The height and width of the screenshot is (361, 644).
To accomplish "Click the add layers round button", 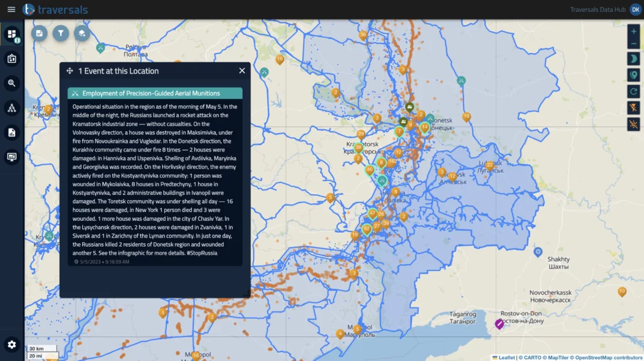I will [82, 33].
